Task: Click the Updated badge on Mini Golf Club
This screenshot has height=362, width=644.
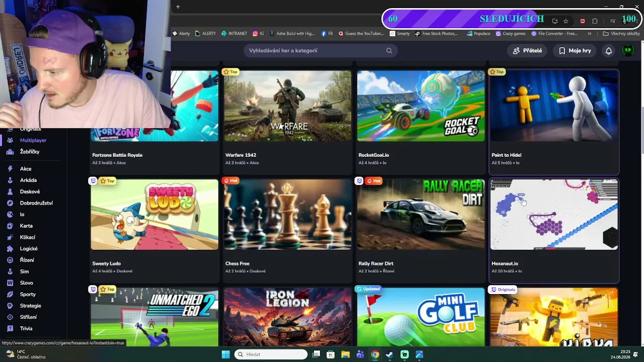Action: (368, 289)
